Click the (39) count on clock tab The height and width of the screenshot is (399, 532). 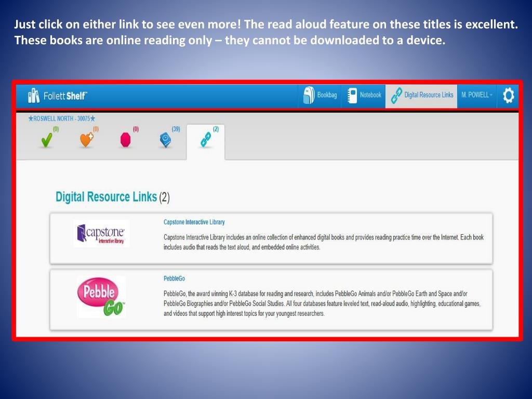point(176,129)
